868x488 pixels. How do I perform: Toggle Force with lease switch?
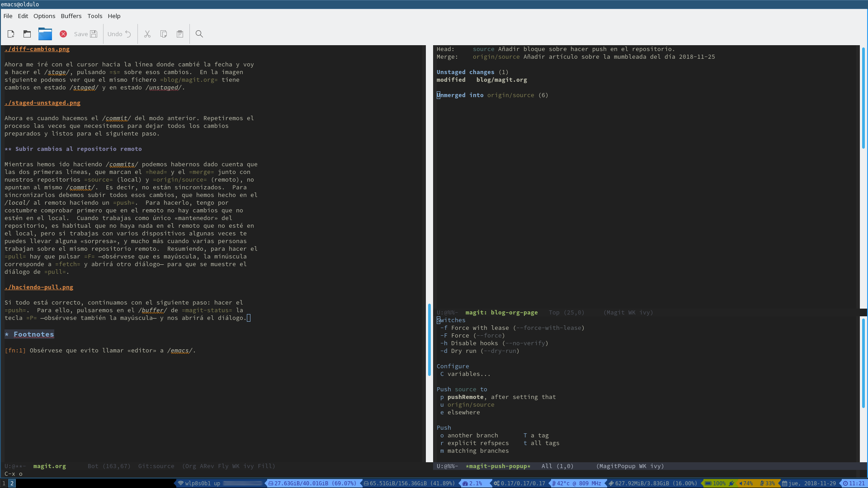click(512, 328)
